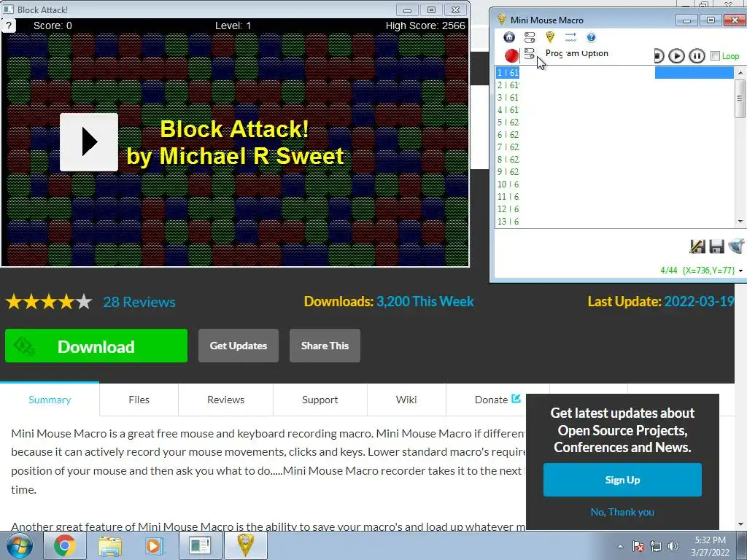Click the Last Update 2022-03-19 date

click(699, 301)
